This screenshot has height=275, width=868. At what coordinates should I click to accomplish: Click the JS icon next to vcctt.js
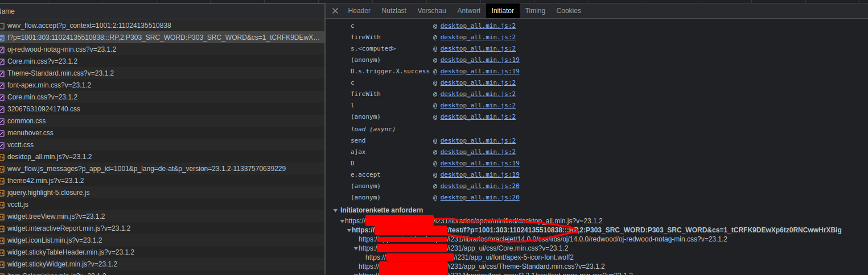(x=2, y=205)
